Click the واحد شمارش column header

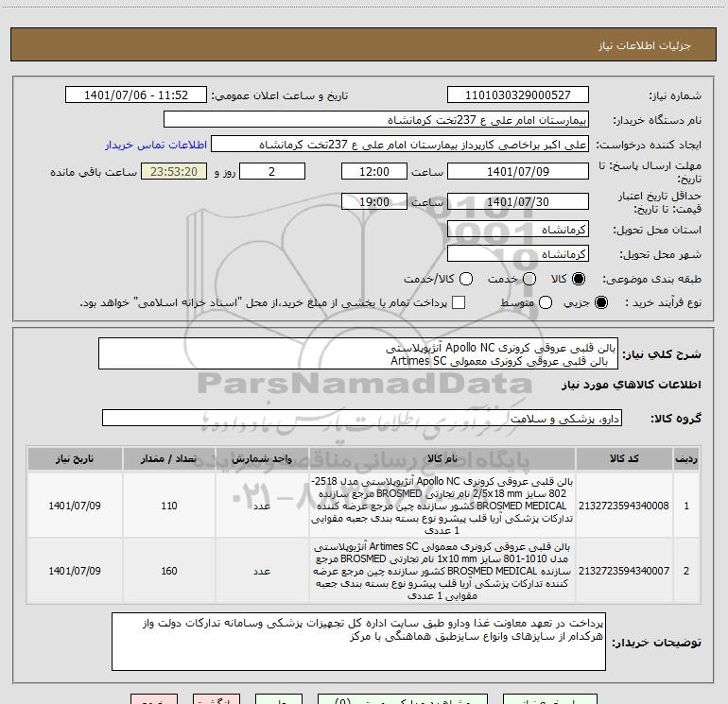(x=262, y=459)
